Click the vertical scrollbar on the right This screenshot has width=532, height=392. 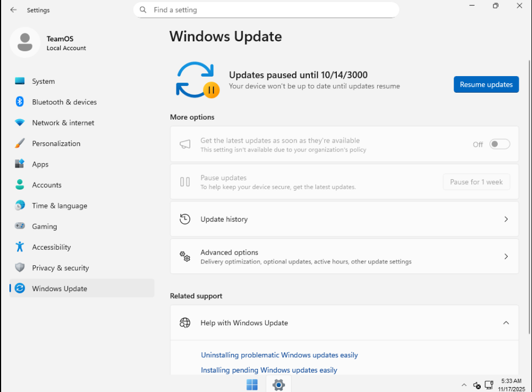click(x=529, y=197)
